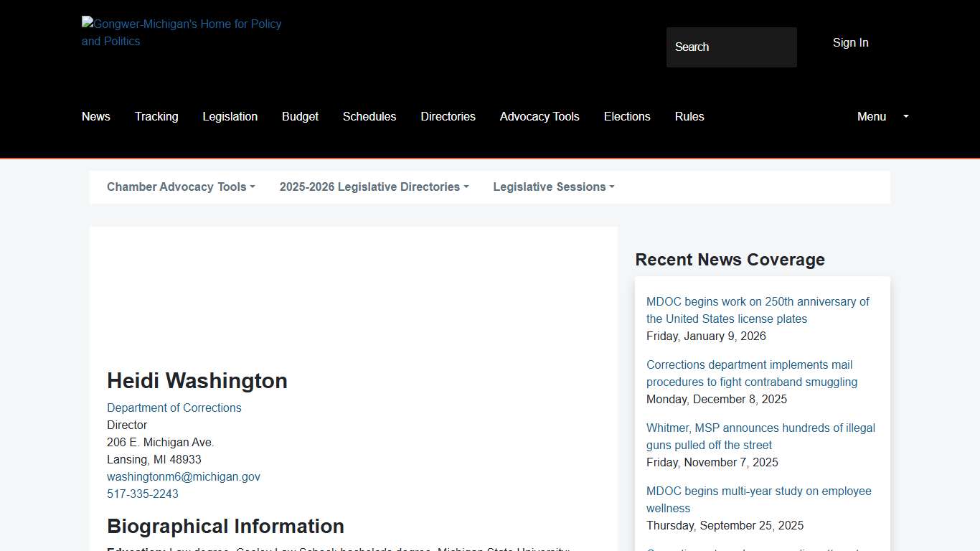Call the 517-335-2243 phone link
This screenshot has height=551, width=980.
pyautogui.click(x=142, y=494)
